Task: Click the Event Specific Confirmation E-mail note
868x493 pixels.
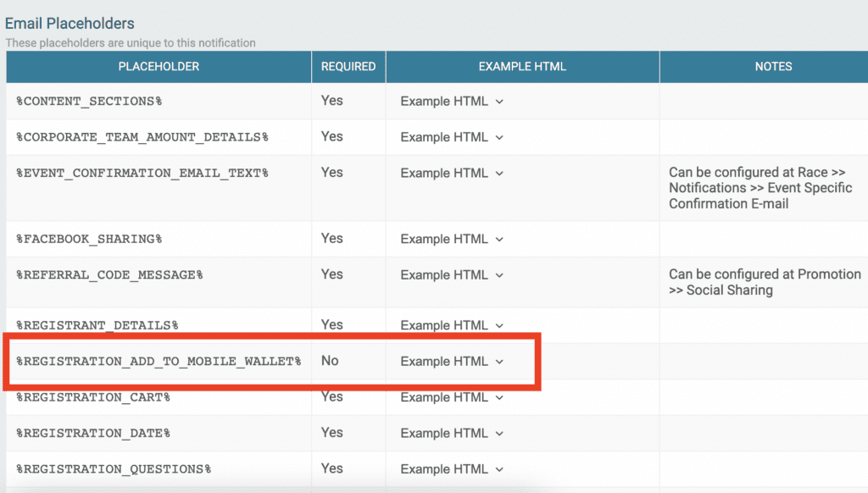Action: coord(760,188)
